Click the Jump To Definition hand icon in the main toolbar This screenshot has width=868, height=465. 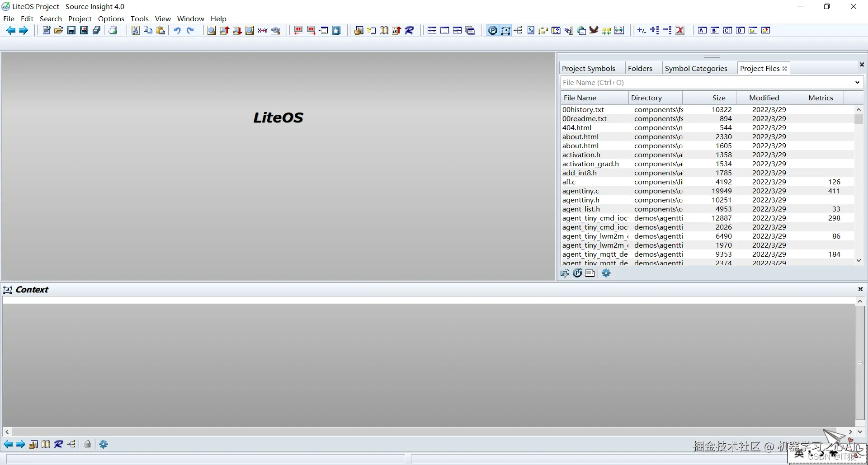coord(359,30)
